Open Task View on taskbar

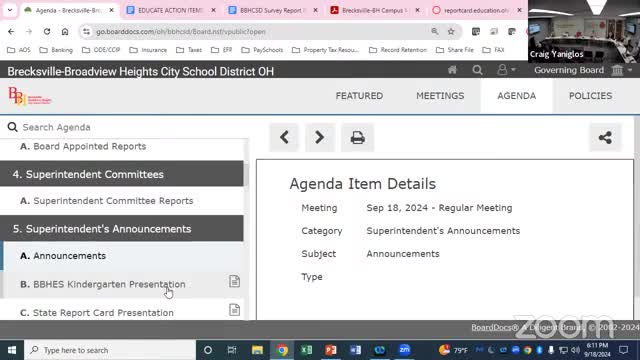(x=232, y=350)
